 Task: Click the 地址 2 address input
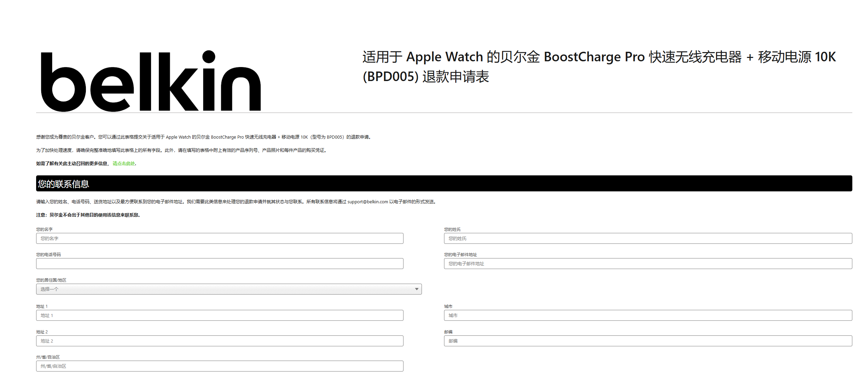(x=219, y=341)
